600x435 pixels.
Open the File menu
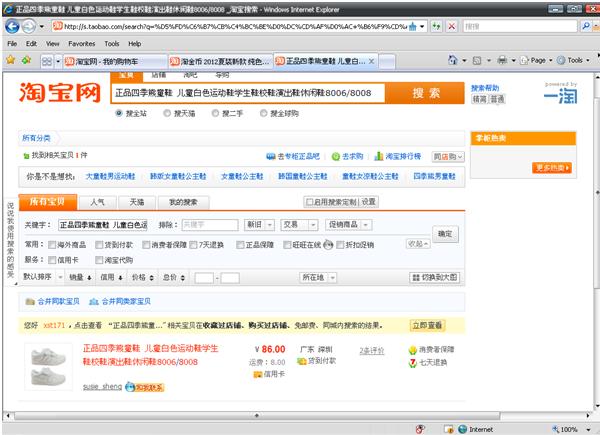[x=12, y=44]
